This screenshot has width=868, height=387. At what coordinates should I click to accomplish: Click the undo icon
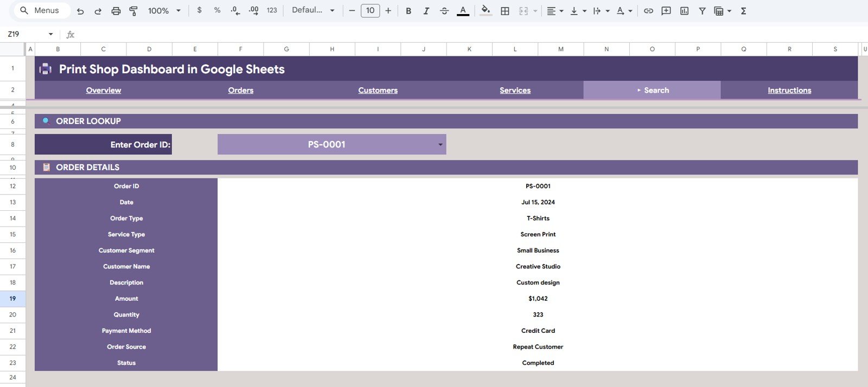click(x=80, y=11)
